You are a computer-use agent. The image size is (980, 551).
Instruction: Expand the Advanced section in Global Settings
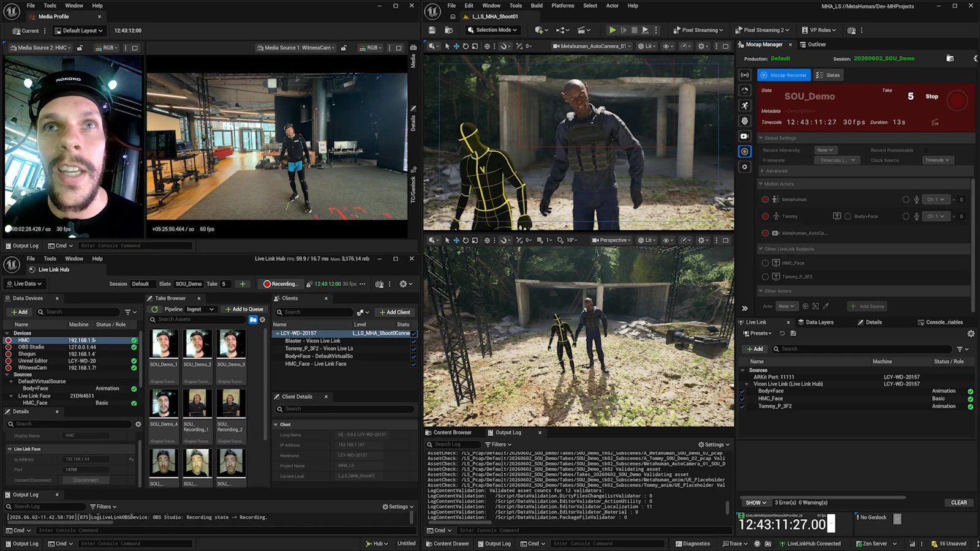[x=763, y=171]
